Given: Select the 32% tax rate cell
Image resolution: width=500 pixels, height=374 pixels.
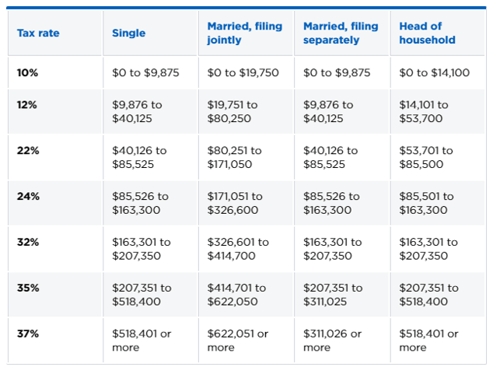Looking at the screenshot, I should 28,242.
